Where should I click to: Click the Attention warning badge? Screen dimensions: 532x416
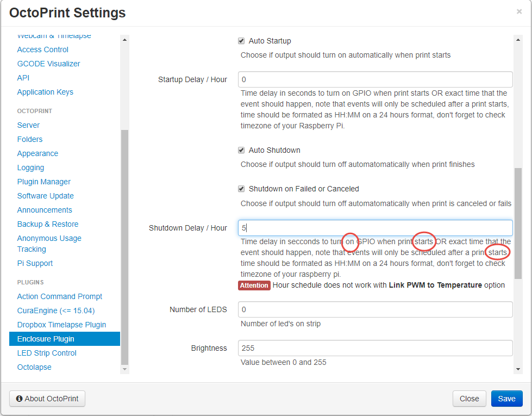(254, 285)
